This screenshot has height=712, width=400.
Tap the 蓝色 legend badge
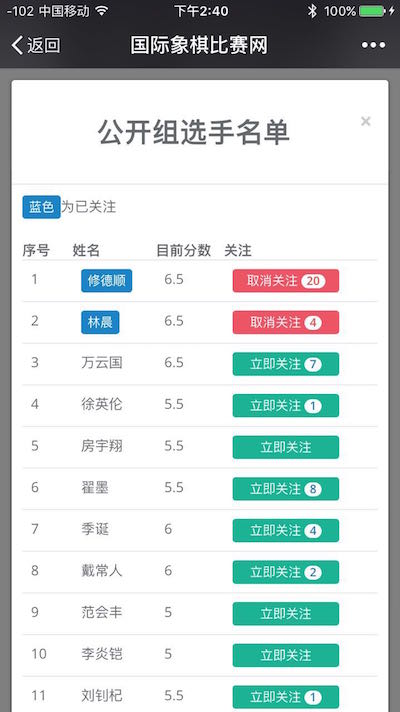(x=41, y=207)
